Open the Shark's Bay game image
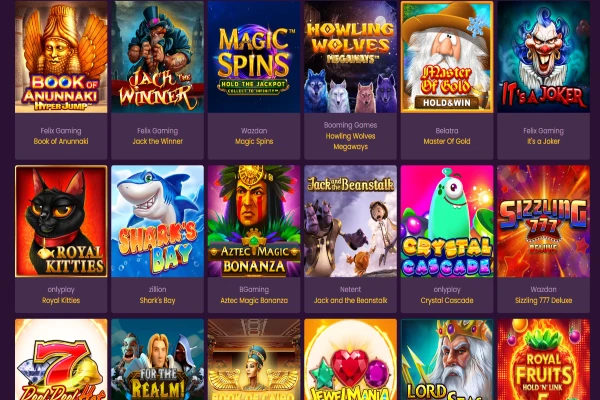Viewport: 600px width, 400px height. coord(158,221)
